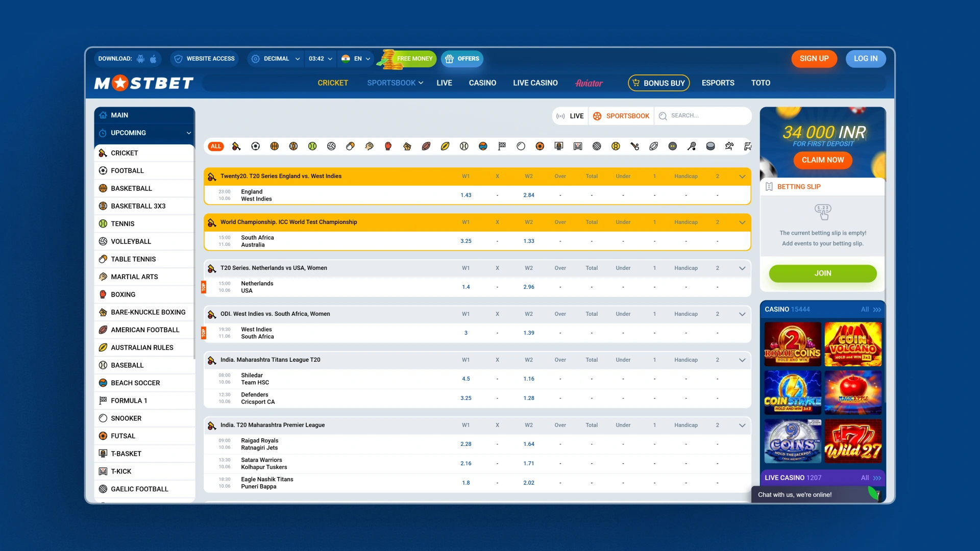
Task: Select snooker icon in sports filter bar
Action: coord(521,146)
